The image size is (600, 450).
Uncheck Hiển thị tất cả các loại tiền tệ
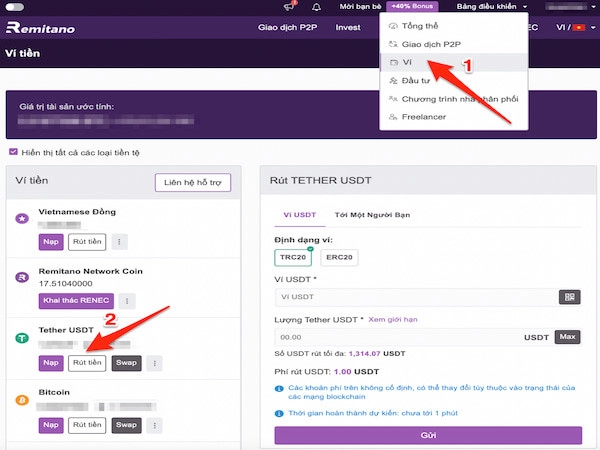click(x=13, y=152)
